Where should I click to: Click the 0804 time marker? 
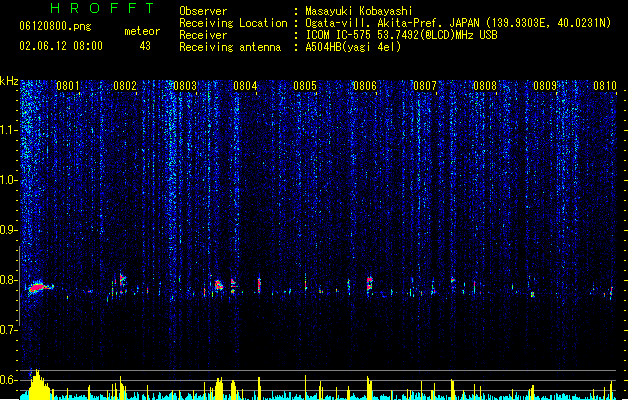[245, 86]
